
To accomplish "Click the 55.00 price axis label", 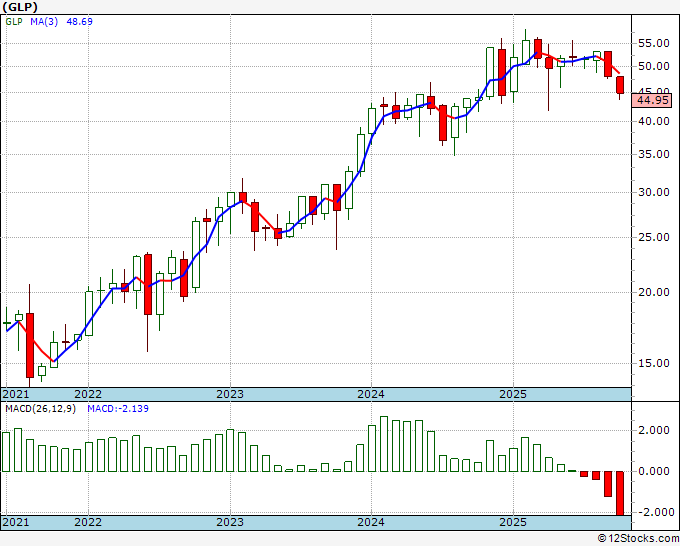I will click(x=654, y=43).
